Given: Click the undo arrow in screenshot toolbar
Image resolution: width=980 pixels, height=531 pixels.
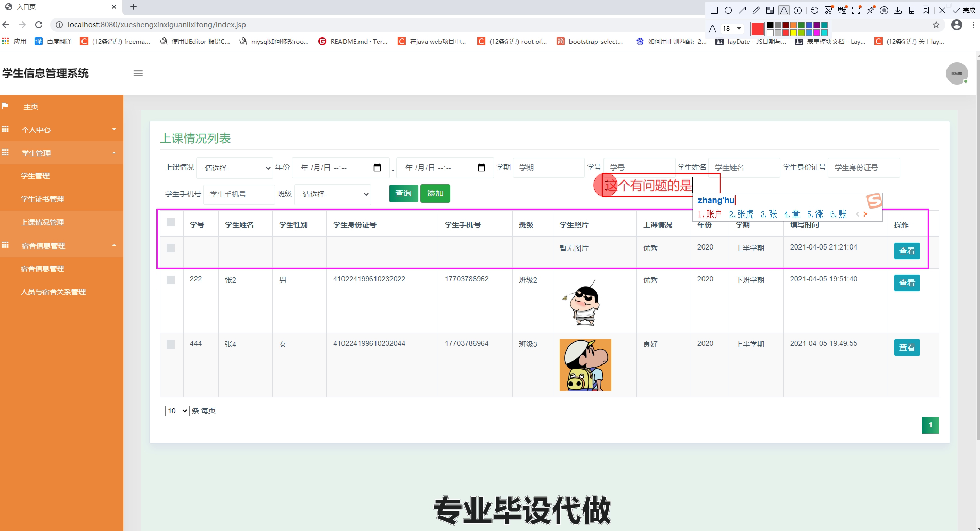Looking at the screenshot, I should coord(814,10).
